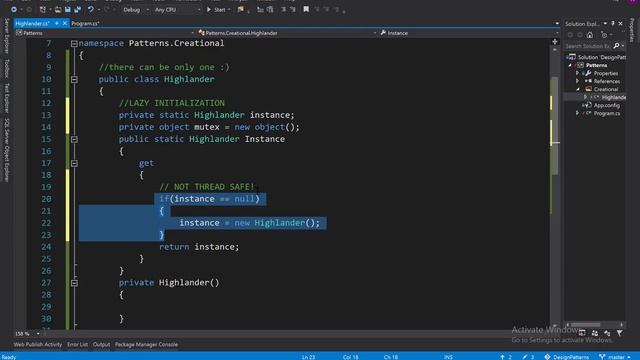Click the '//LAZY INITIALIZATION' comment
This screenshot has height=360, width=640.
click(x=172, y=103)
